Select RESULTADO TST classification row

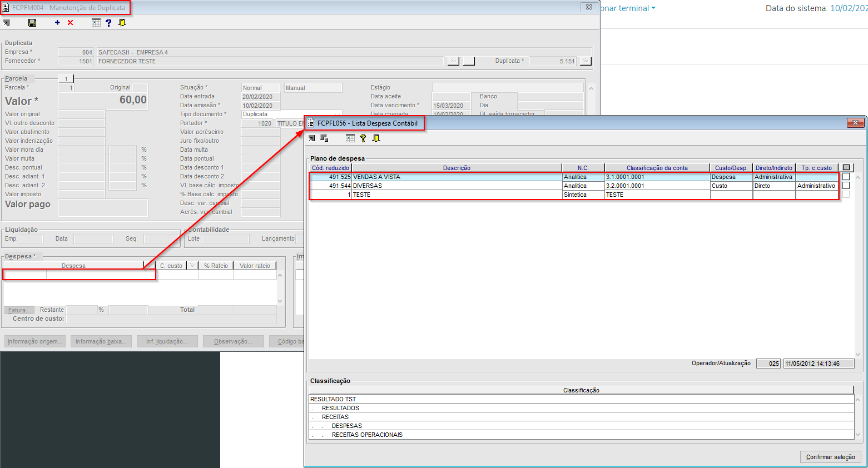point(581,399)
